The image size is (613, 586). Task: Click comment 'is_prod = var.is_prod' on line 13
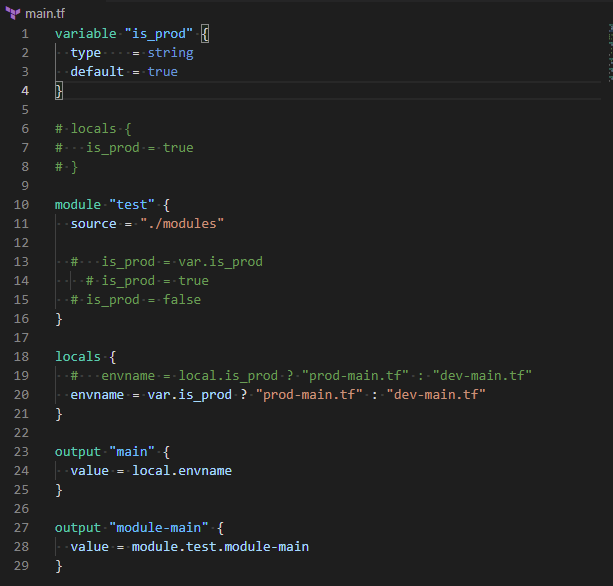(x=182, y=262)
